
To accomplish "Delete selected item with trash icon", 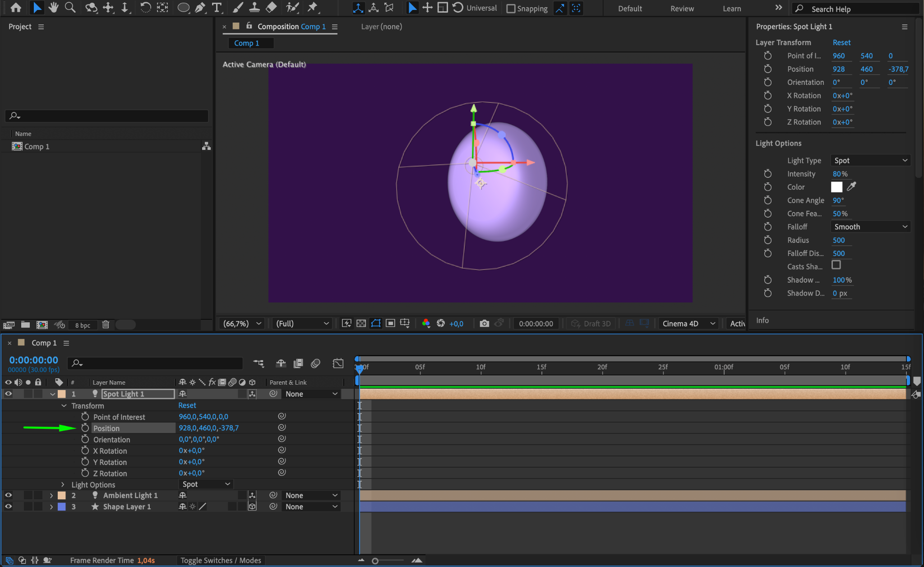I will coord(106,325).
